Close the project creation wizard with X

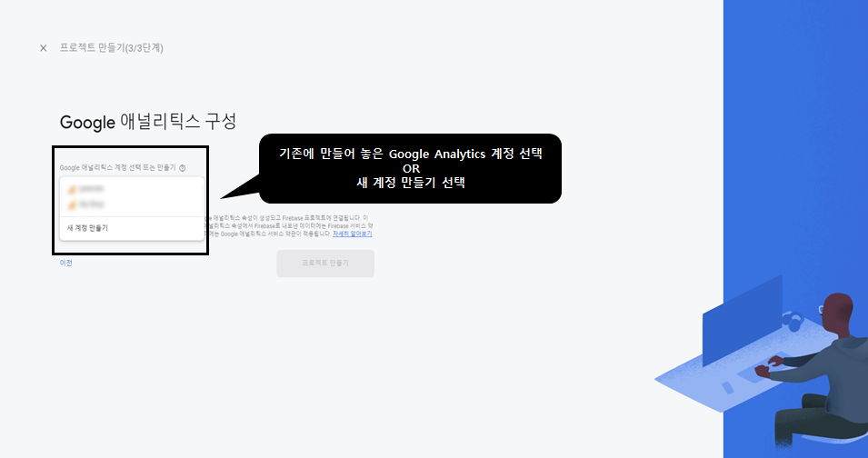tap(44, 48)
